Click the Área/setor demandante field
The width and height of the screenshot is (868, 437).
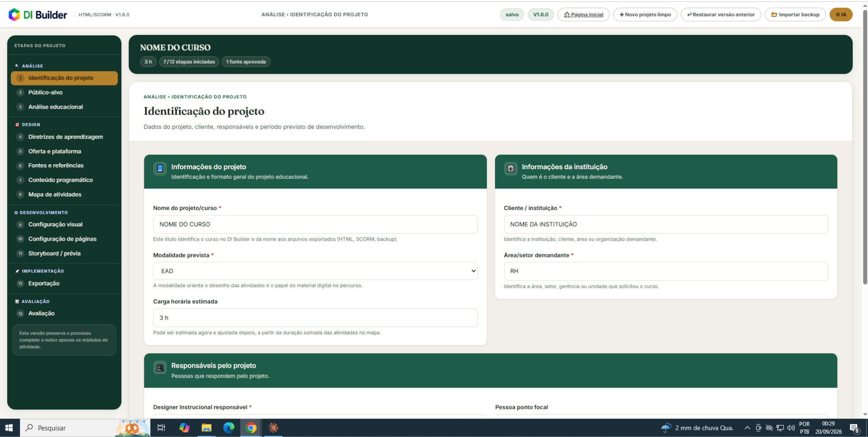coord(665,271)
